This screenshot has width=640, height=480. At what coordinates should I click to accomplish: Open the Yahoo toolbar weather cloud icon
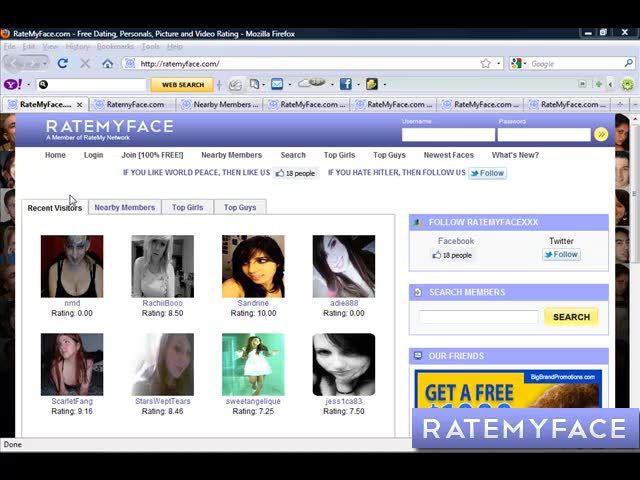click(311, 83)
